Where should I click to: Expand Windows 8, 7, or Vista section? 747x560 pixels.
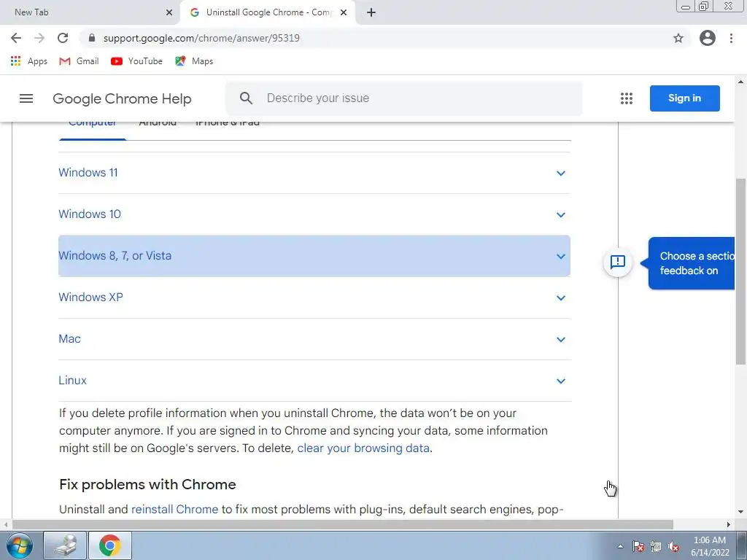pyautogui.click(x=314, y=256)
